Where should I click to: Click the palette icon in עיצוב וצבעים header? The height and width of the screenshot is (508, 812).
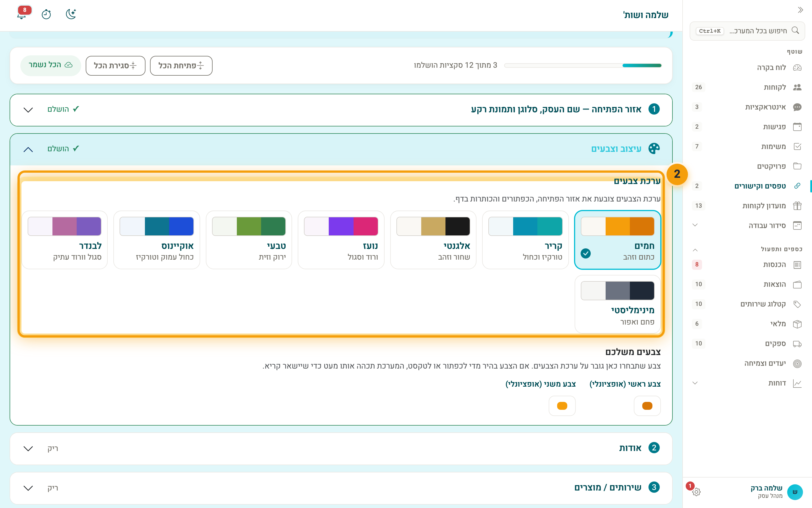click(x=654, y=148)
